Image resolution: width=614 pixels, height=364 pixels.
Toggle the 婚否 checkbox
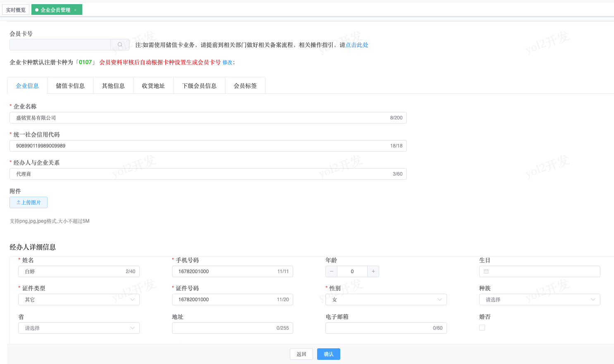point(482,328)
